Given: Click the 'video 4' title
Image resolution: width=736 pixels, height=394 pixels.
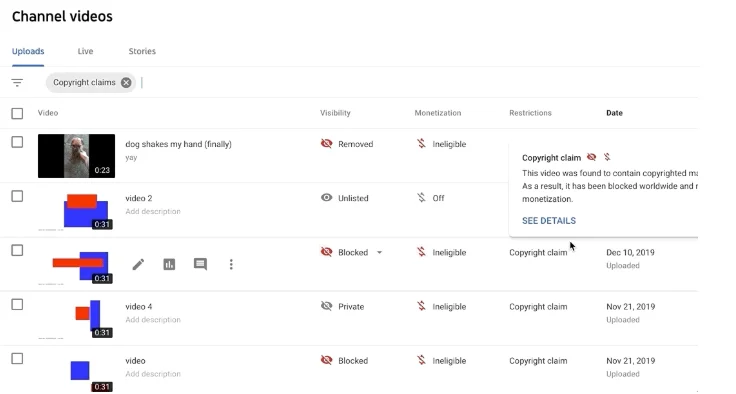Looking at the screenshot, I should click(x=139, y=307).
